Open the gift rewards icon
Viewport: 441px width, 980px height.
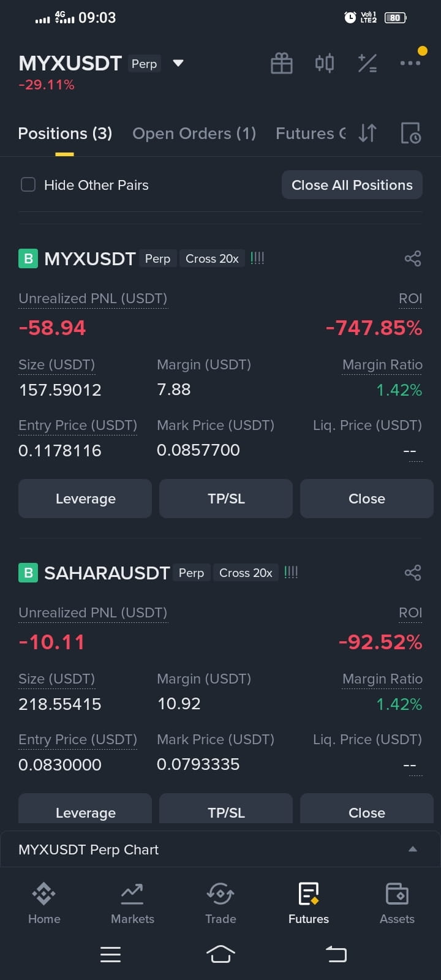pos(282,63)
